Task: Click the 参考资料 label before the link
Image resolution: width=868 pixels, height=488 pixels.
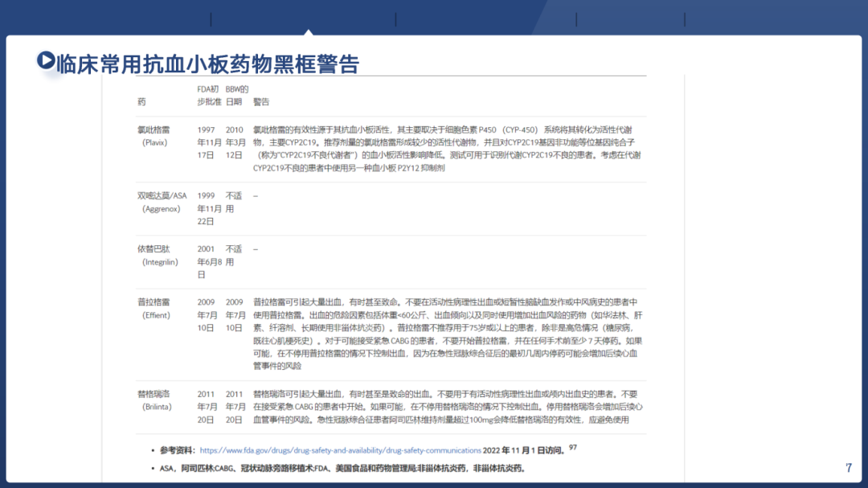Action: pos(177,450)
